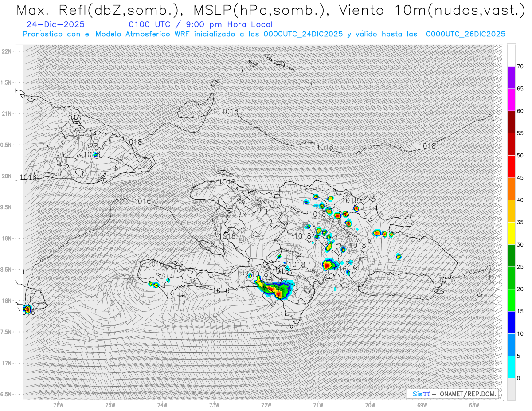Click the light blue 5–10 dBZ band

[x=511, y=345]
